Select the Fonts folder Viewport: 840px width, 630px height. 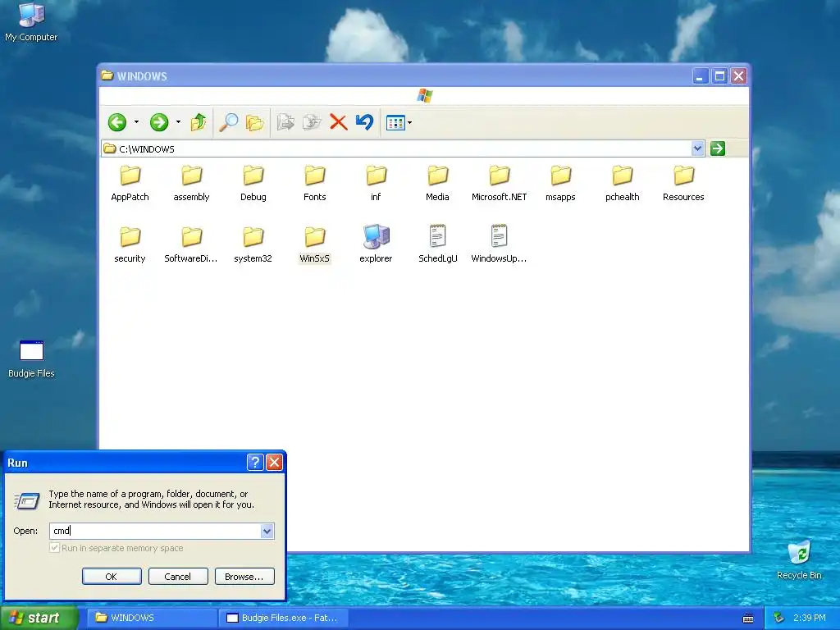coord(314,184)
